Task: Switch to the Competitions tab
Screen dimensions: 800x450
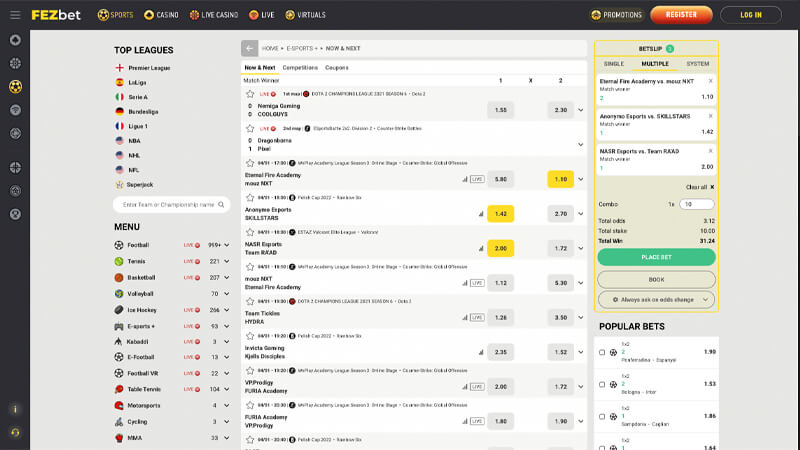Action: pos(300,68)
